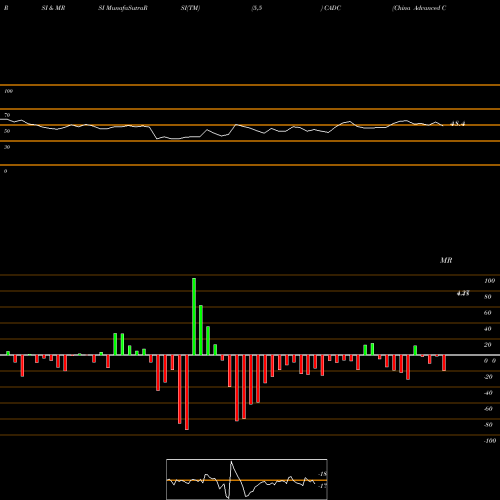
Task: Click the RSI 100 axis label
Action: [9, 91]
